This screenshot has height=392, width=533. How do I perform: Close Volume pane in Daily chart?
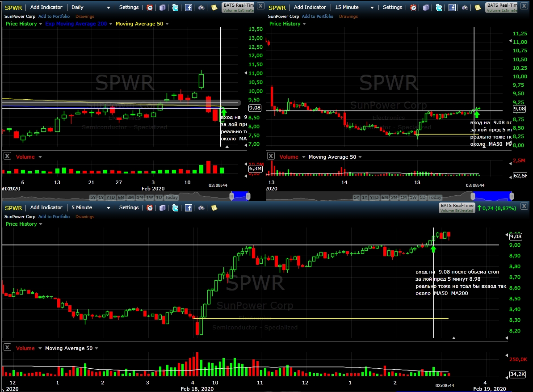pyautogui.click(x=7, y=156)
